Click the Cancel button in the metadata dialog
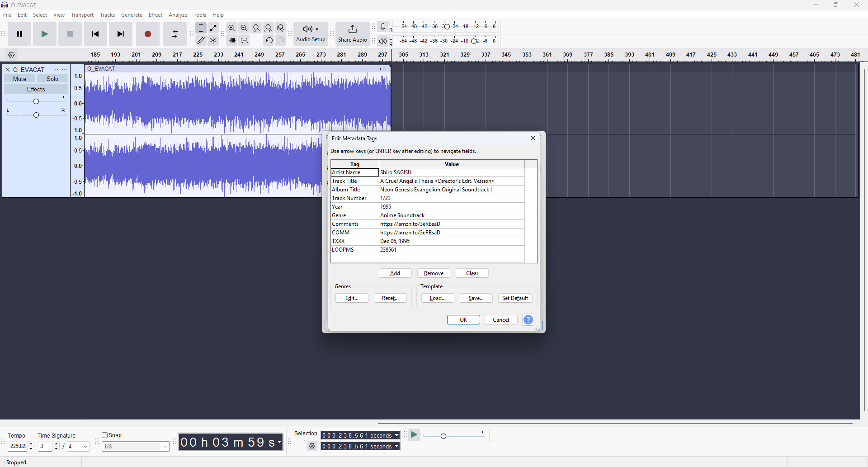The width and height of the screenshot is (868, 467). click(x=501, y=320)
